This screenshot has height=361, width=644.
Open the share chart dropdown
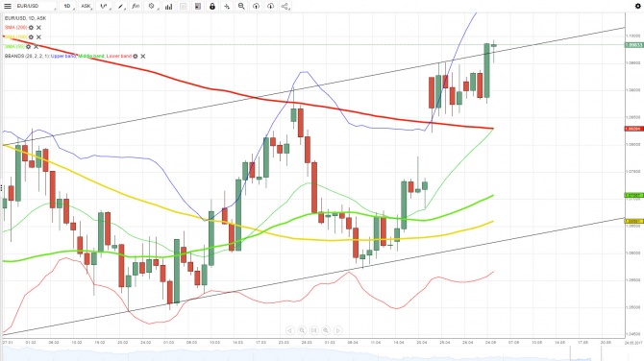[x=285, y=6]
